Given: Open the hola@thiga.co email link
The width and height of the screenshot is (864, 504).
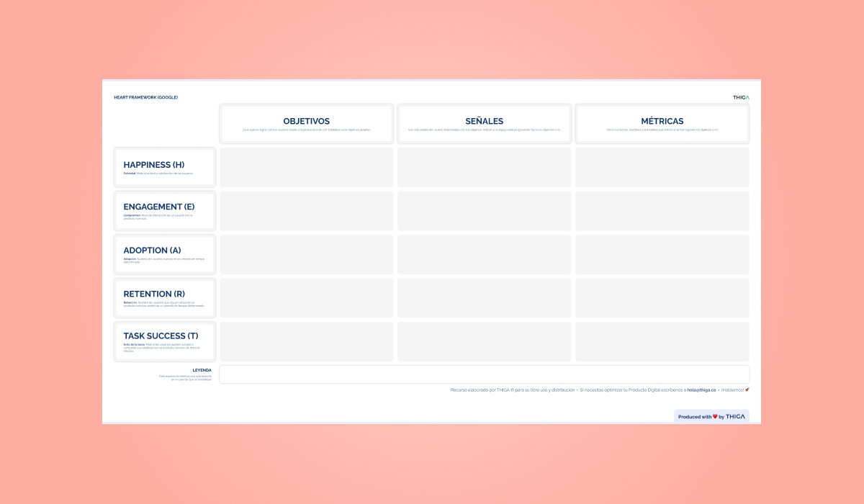Looking at the screenshot, I should pos(703,390).
